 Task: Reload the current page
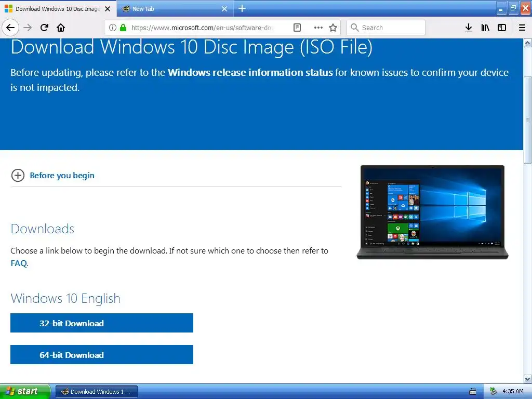[44, 28]
